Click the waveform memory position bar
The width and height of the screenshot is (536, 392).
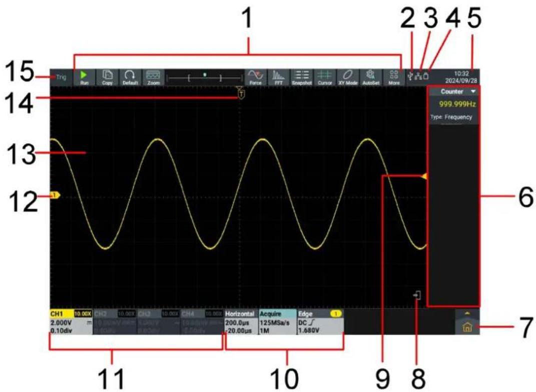point(204,77)
